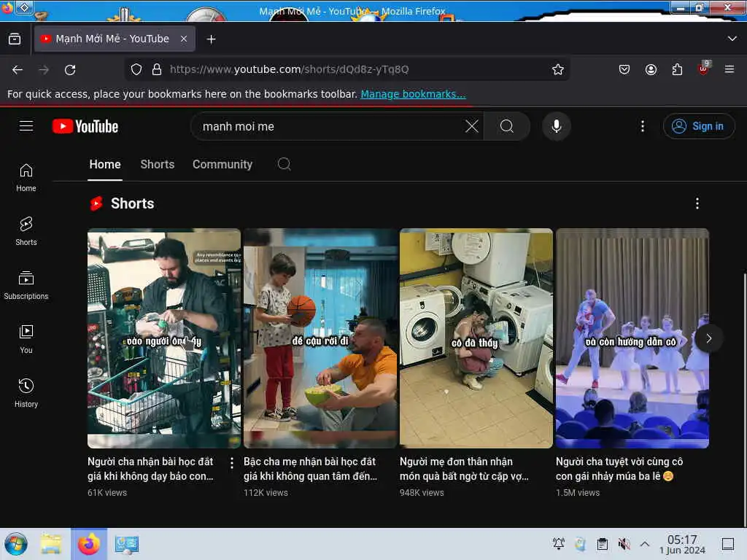Screen dimensions: 747x560
Task: Play the ballet stage short thumbnail
Action: click(632, 338)
